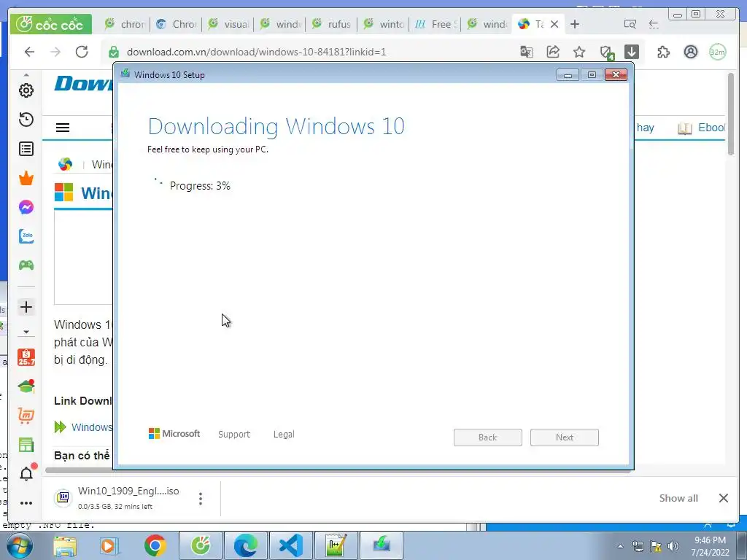Close the active browser tab
747x560 pixels.
tap(554, 24)
